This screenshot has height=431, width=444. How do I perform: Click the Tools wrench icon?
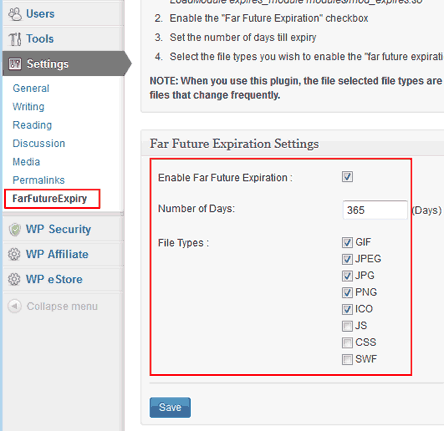pyautogui.click(x=15, y=39)
